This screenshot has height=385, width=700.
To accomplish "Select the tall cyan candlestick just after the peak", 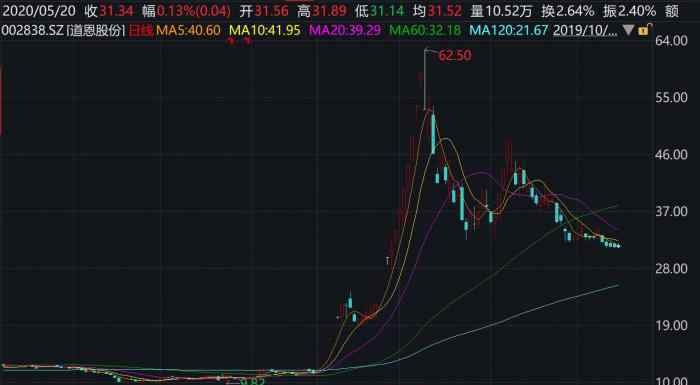I will 433,133.
